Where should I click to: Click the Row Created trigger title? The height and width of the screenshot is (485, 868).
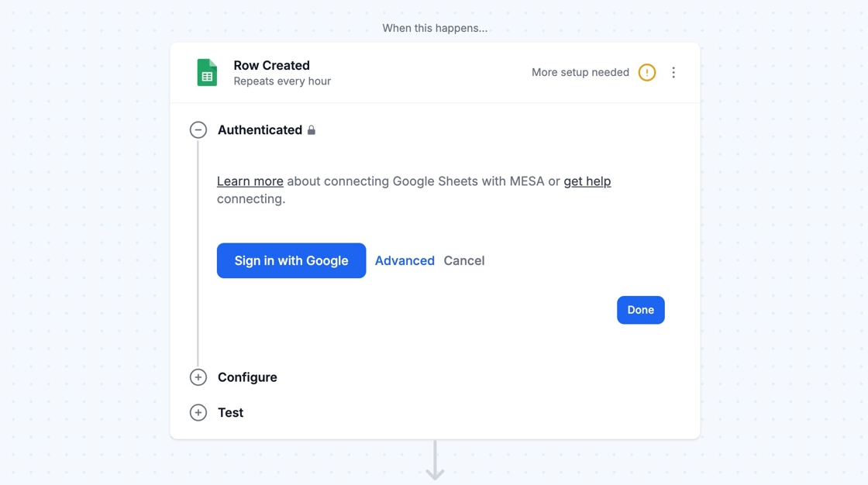(271, 66)
